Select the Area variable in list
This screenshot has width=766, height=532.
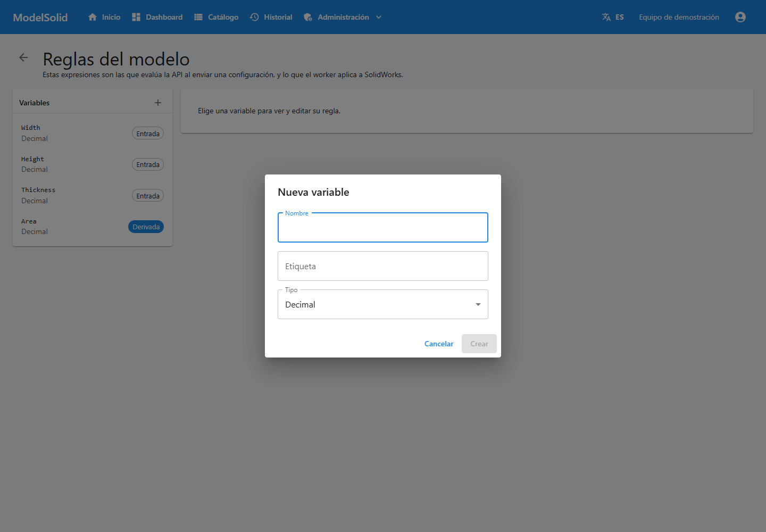(93, 227)
